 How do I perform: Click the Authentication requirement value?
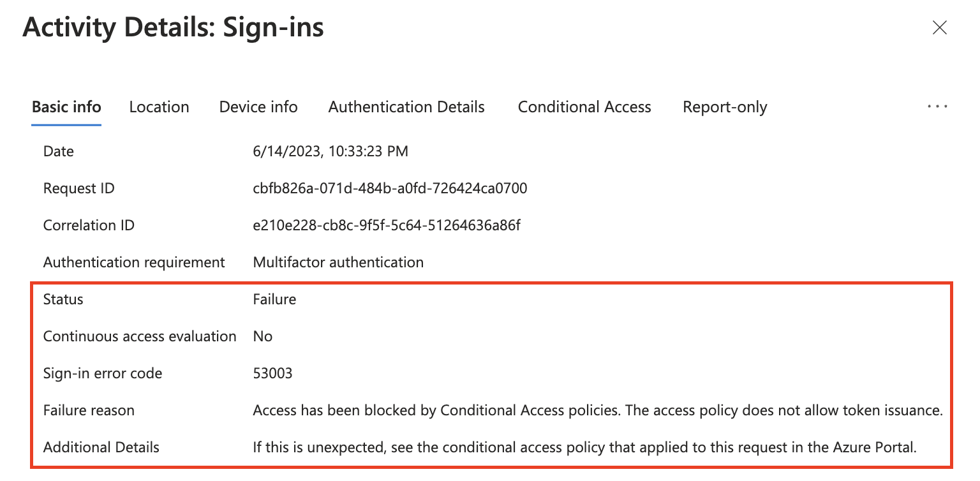pos(338,262)
